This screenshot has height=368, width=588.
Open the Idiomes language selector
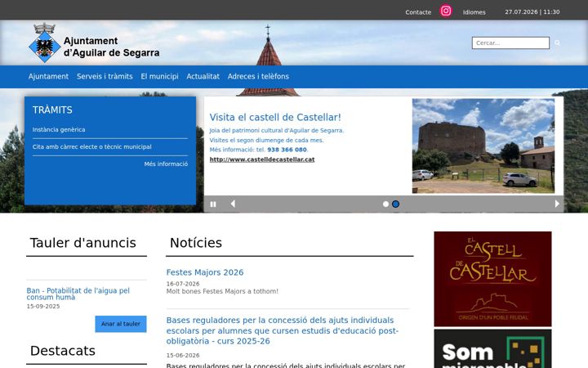pos(474,12)
